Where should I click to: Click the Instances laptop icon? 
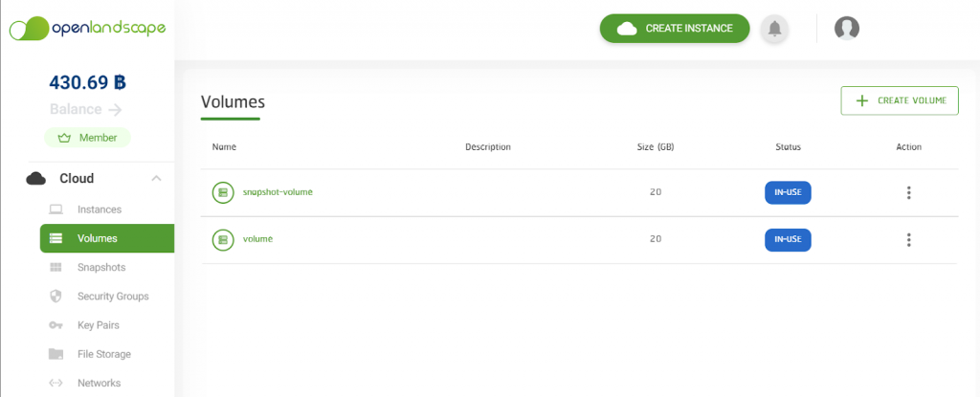pyautogui.click(x=56, y=210)
